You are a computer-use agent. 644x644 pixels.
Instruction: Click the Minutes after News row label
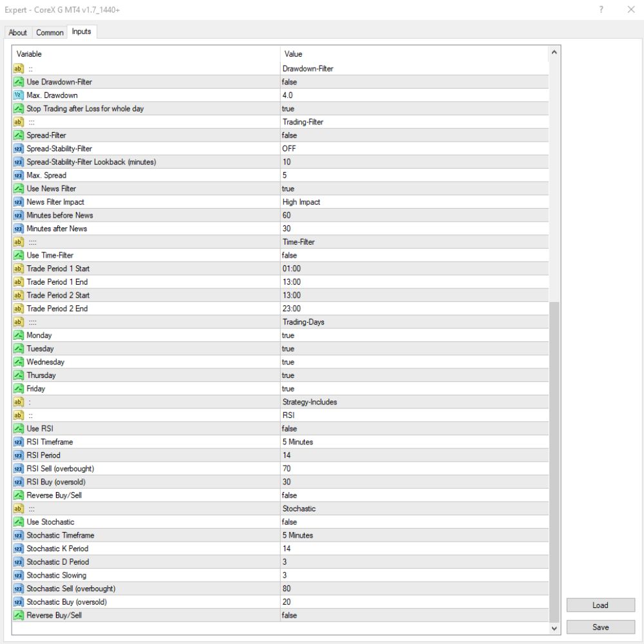pos(57,229)
